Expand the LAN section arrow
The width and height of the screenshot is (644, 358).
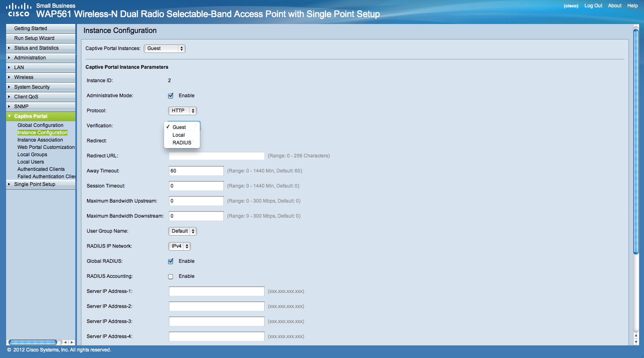(x=9, y=68)
